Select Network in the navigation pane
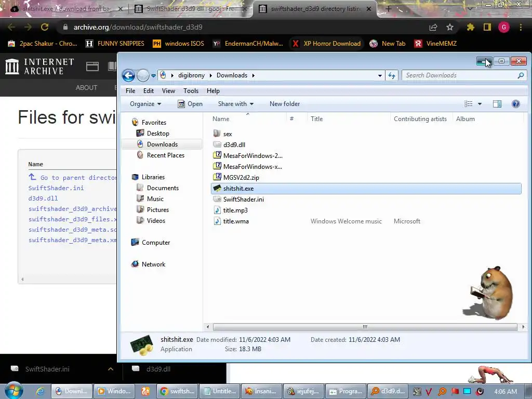Screen dimensions: 532x399 [x=153, y=264]
